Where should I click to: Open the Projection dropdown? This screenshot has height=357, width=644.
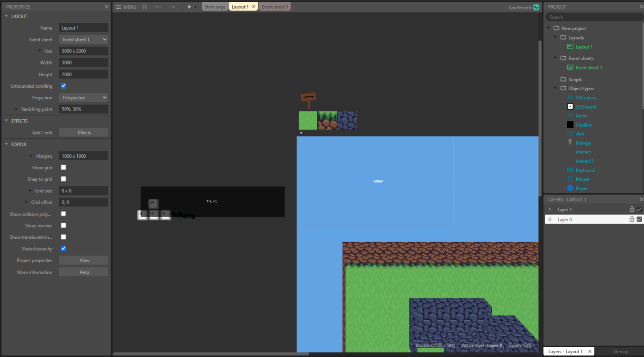coord(83,98)
